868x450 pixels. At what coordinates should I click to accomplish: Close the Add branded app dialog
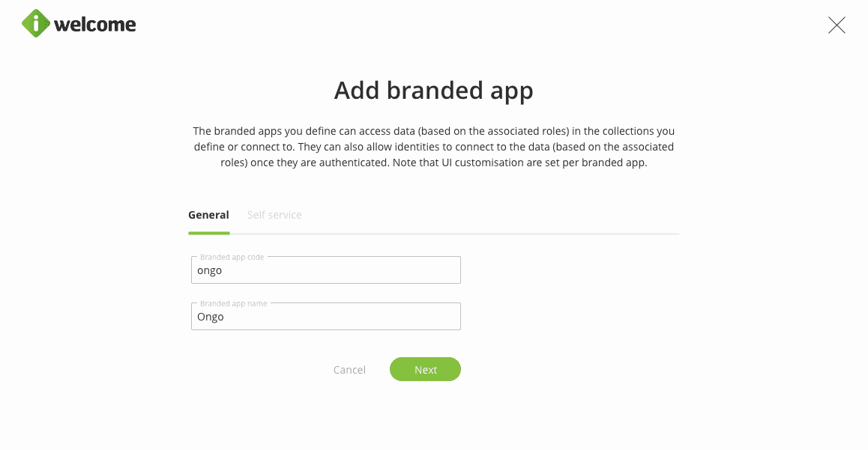pyautogui.click(x=837, y=25)
